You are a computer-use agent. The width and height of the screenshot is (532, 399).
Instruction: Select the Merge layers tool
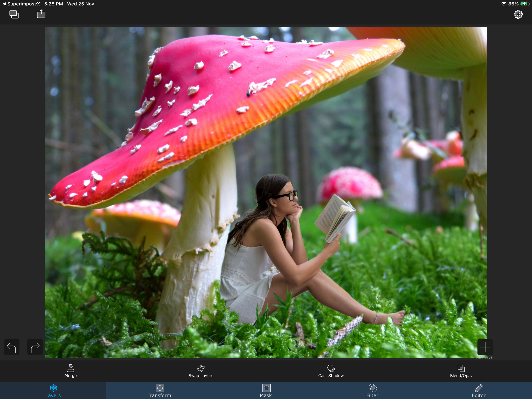70,371
